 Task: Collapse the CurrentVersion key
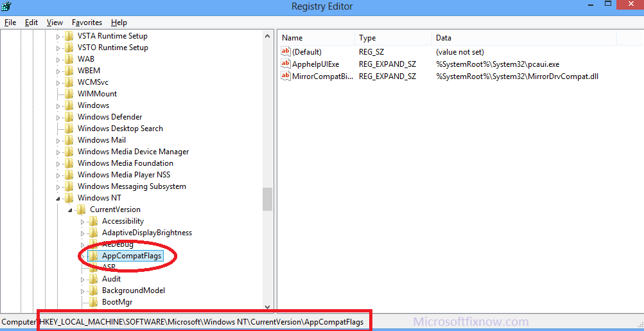pos(70,210)
